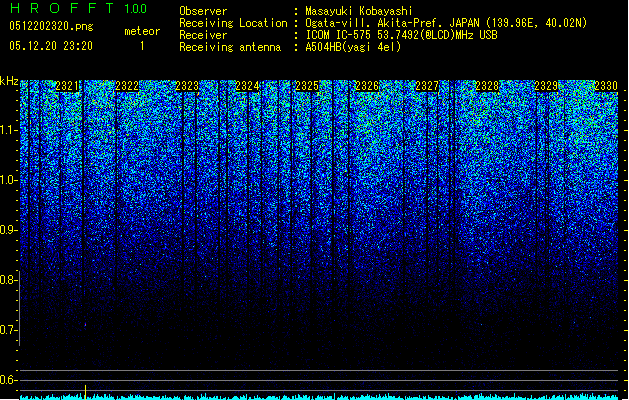Click the 2325 time marker
The height and width of the screenshot is (400, 629).
click(307, 86)
